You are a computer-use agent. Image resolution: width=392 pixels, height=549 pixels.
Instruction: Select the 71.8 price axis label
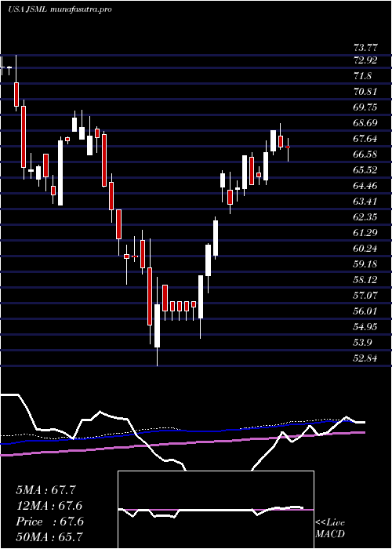pos(362,76)
